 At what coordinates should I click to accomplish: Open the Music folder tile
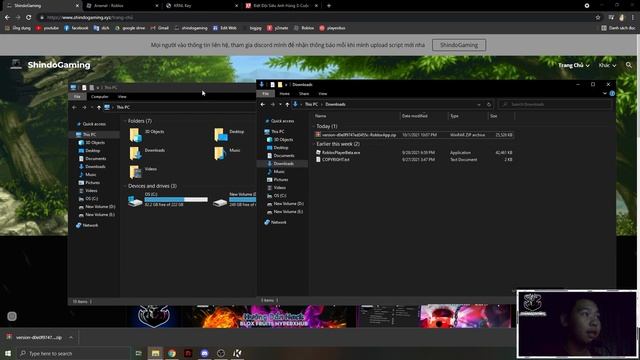click(227, 153)
